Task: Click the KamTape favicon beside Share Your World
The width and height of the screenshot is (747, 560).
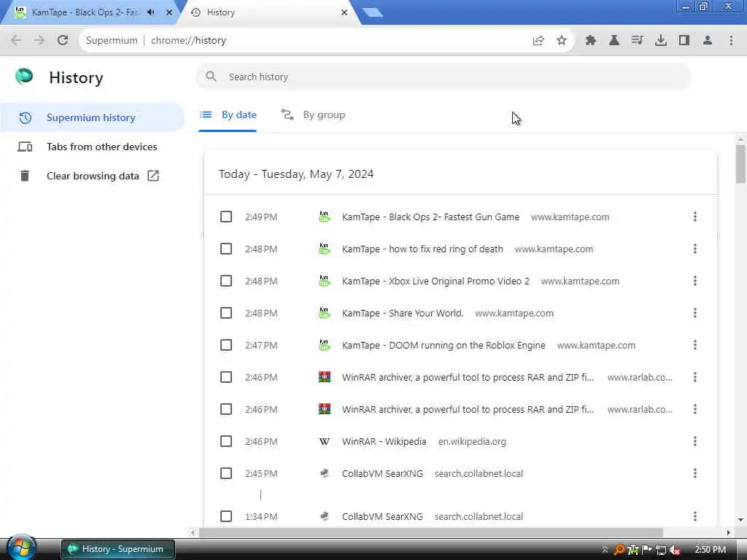Action: [x=325, y=313]
